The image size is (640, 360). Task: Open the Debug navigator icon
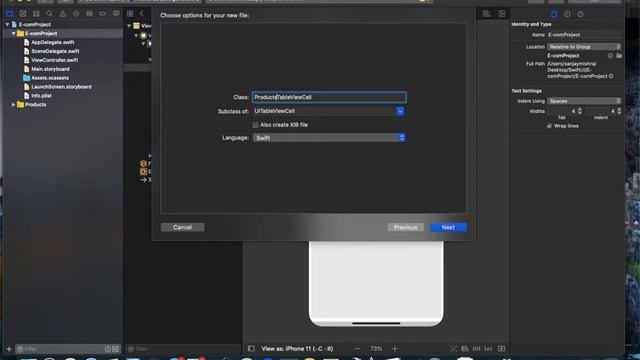point(89,13)
